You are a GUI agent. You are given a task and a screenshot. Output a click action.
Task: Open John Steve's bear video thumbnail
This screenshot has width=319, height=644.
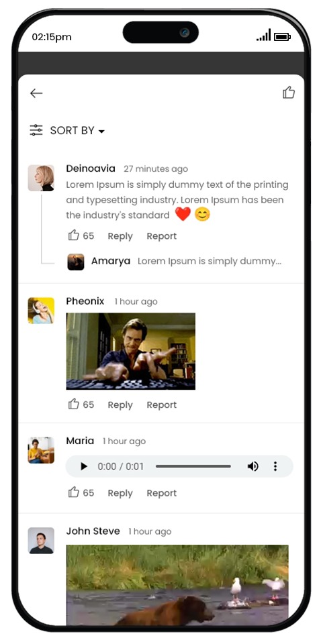click(177, 585)
